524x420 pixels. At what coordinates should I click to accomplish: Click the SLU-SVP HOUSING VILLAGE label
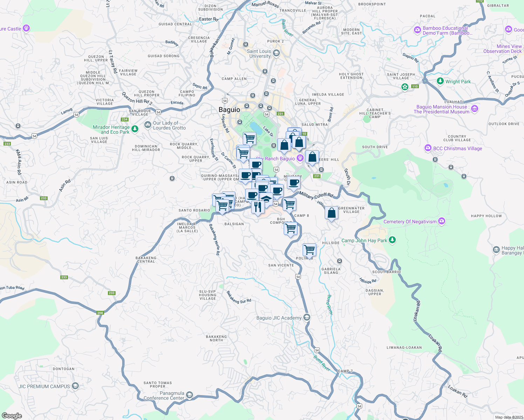coord(208,295)
